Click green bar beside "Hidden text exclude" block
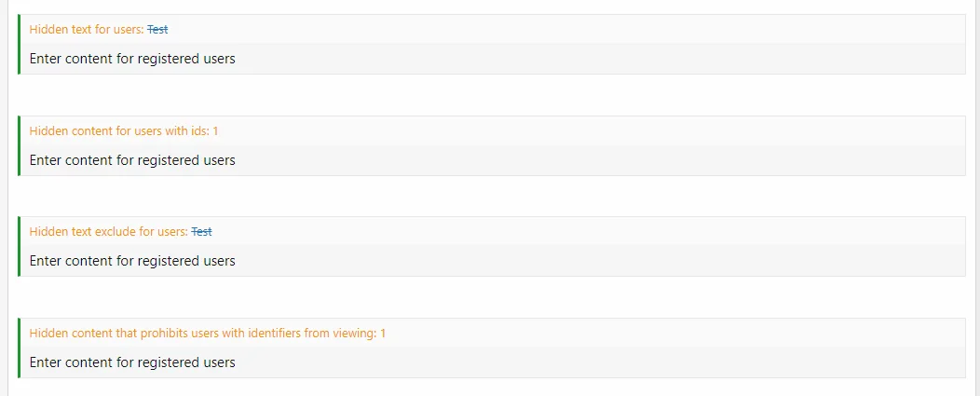The width and height of the screenshot is (980, 396). click(19, 247)
